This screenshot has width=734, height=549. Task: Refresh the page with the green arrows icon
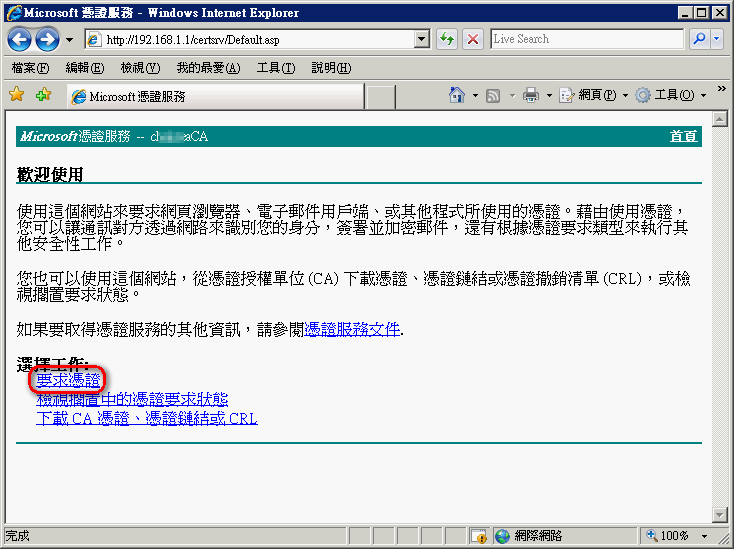coord(447,39)
